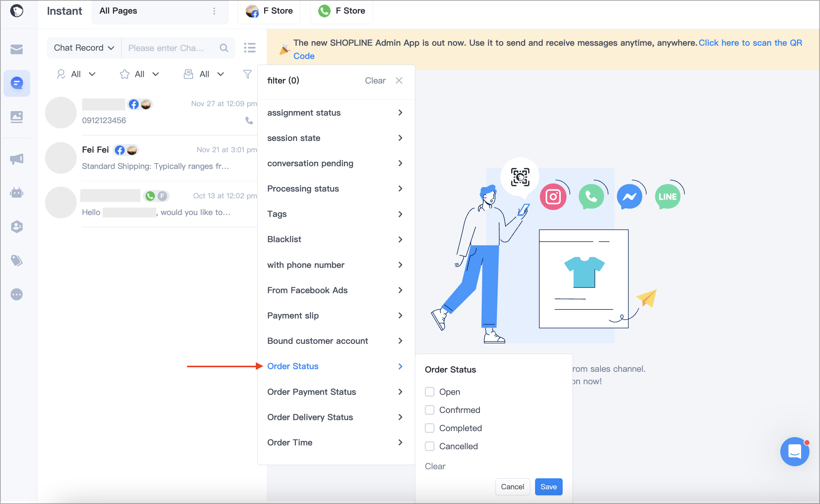Enable the Cancelled order status checkbox

[430, 446]
